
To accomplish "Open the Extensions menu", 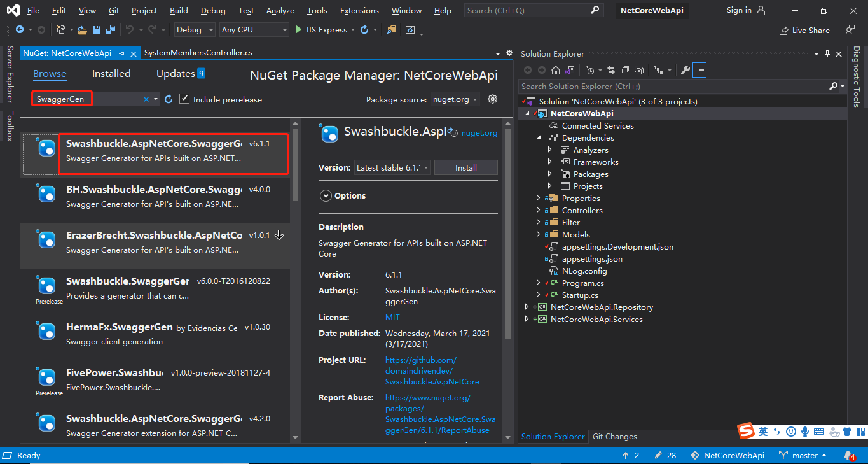I will 359,11.
